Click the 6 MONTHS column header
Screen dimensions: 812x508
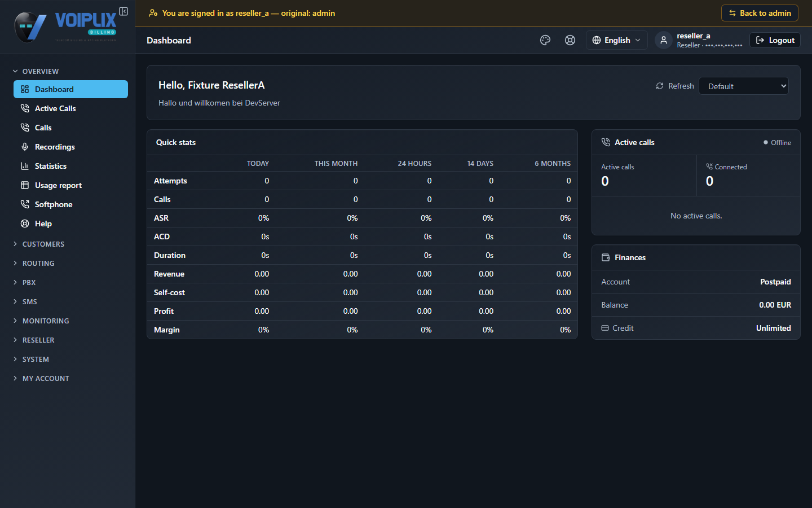[553, 164]
